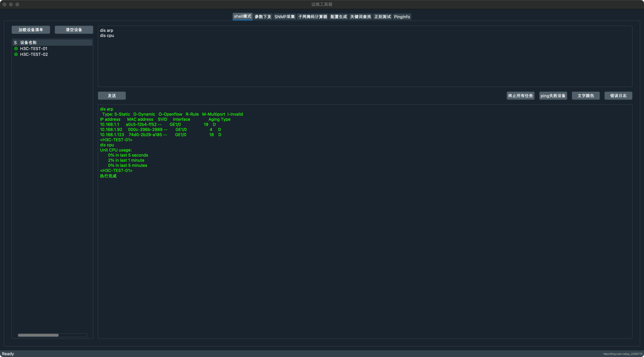Open the 子网掩码计算器 tab
The height and width of the screenshot is (357, 644).
point(313,17)
